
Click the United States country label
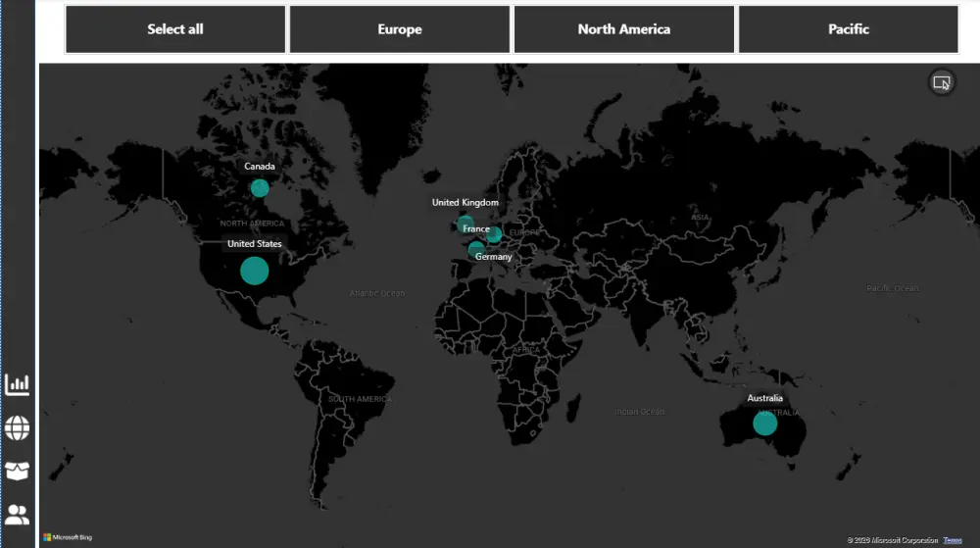coord(255,244)
